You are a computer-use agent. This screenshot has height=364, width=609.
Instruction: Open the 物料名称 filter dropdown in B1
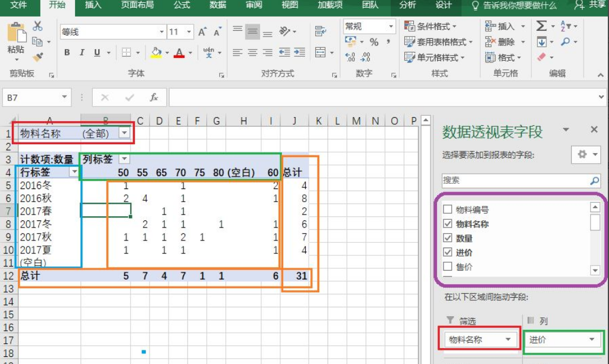click(x=124, y=134)
